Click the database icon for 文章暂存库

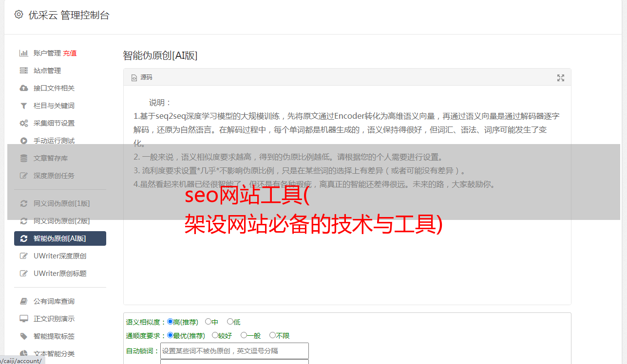23,158
